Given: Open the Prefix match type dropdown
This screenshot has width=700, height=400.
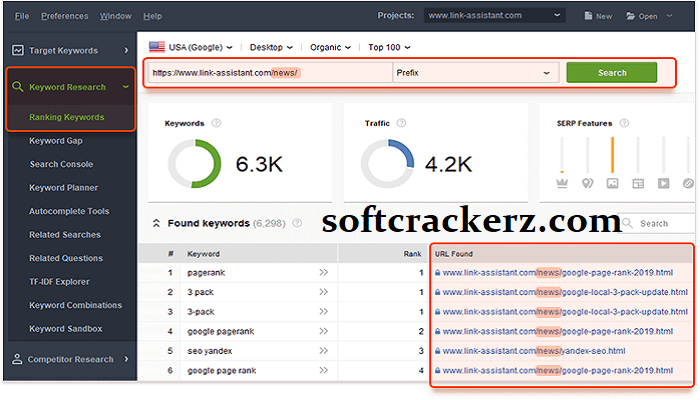Looking at the screenshot, I should coord(475,73).
